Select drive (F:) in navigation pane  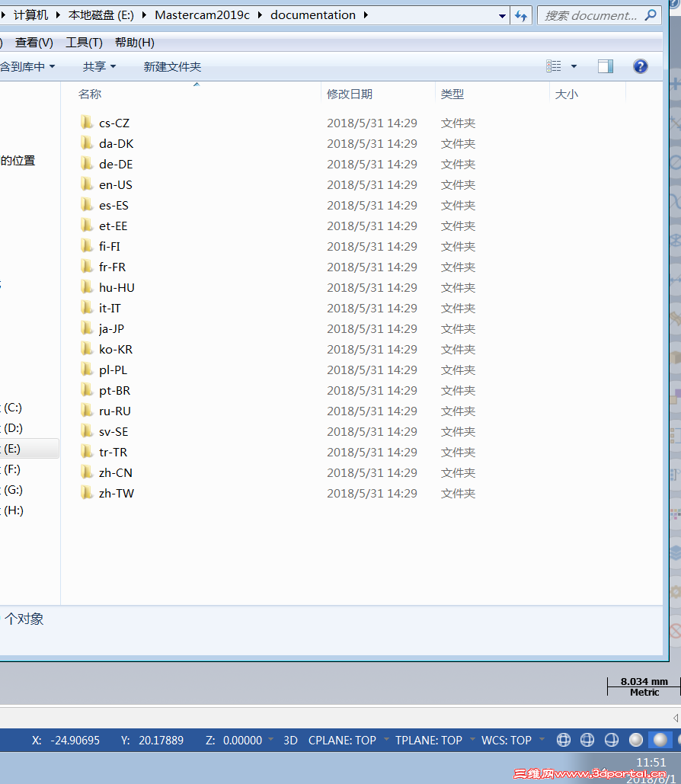(x=13, y=469)
